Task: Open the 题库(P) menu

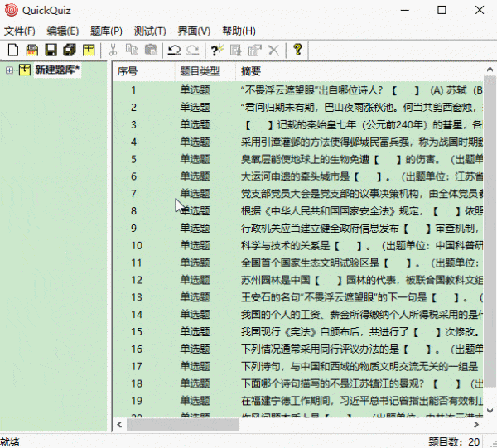Action: coord(104,31)
